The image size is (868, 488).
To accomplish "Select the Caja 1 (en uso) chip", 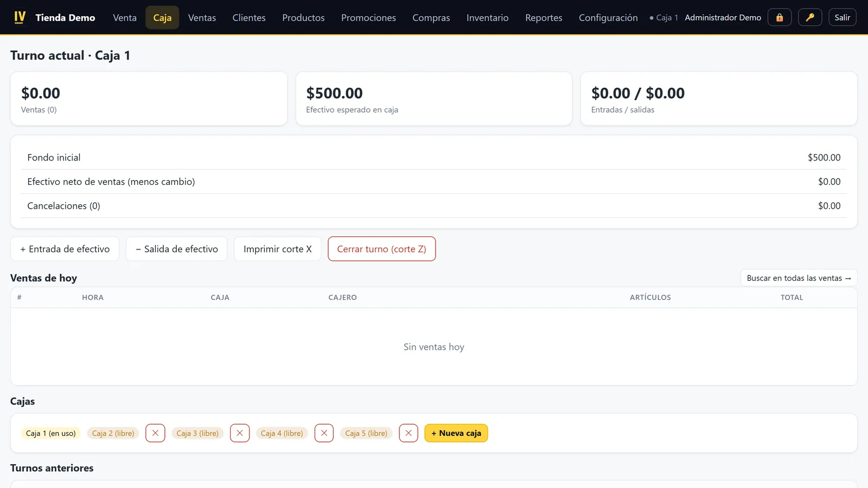I will (51, 433).
